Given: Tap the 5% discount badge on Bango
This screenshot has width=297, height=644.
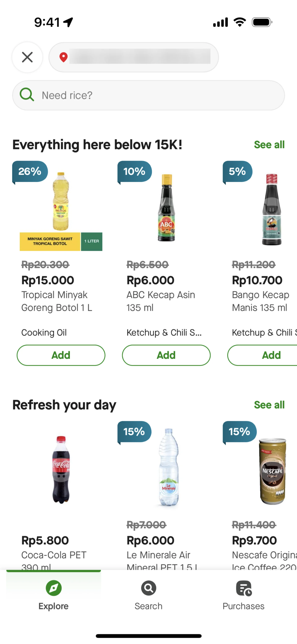Looking at the screenshot, I should pos(237,172).
